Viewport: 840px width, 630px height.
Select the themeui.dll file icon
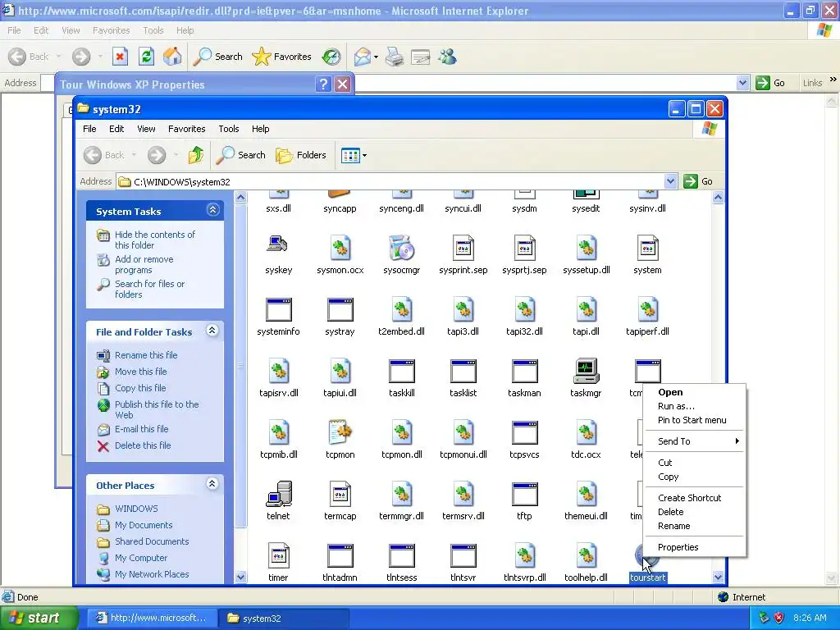pos(586,494)
